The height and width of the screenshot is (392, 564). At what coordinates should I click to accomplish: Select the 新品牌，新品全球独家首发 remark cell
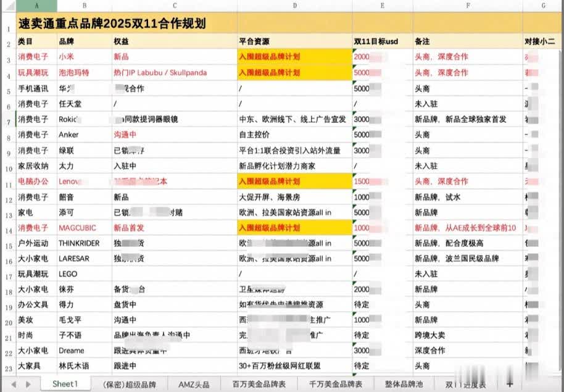click(468, 119)
